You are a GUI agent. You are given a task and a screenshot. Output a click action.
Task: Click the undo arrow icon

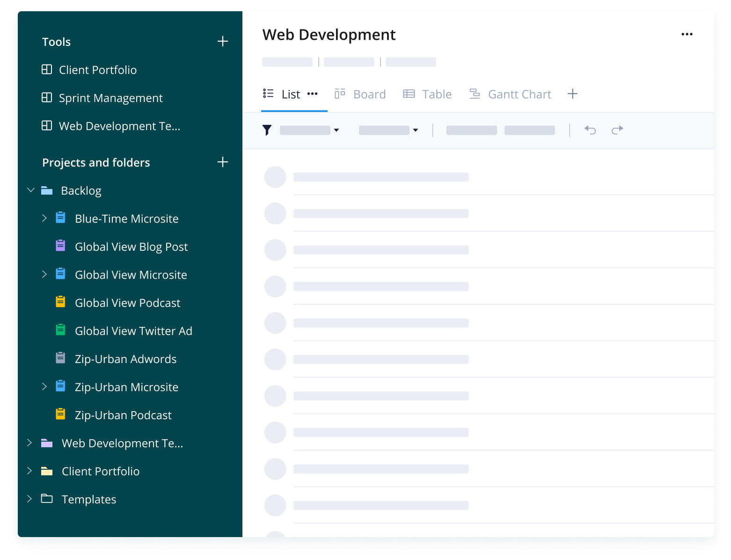click(590, 130)
